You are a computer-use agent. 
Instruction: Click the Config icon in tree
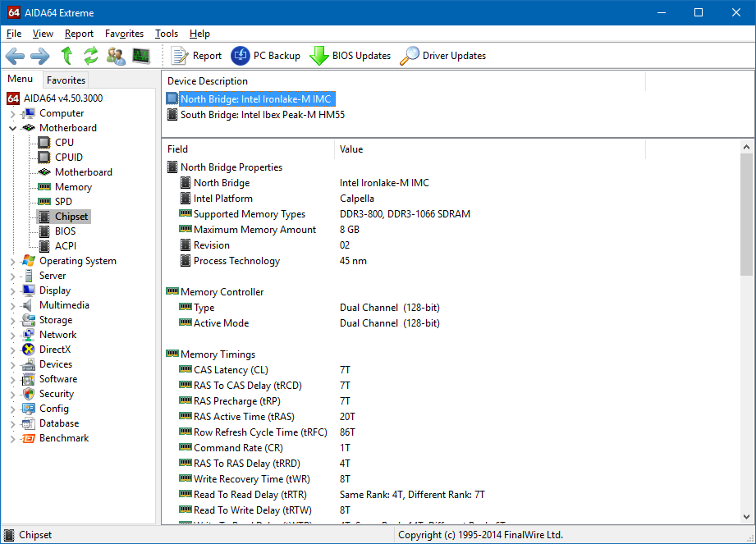point(29,409)
